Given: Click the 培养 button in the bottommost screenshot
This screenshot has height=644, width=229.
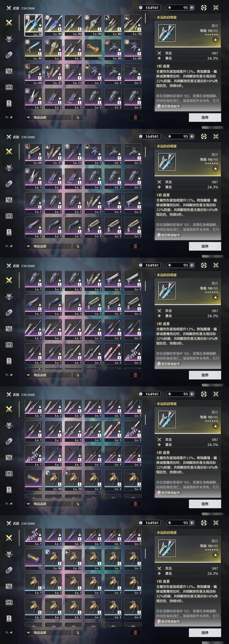Looking at the screenshot, I should click(x=205, y=633).
